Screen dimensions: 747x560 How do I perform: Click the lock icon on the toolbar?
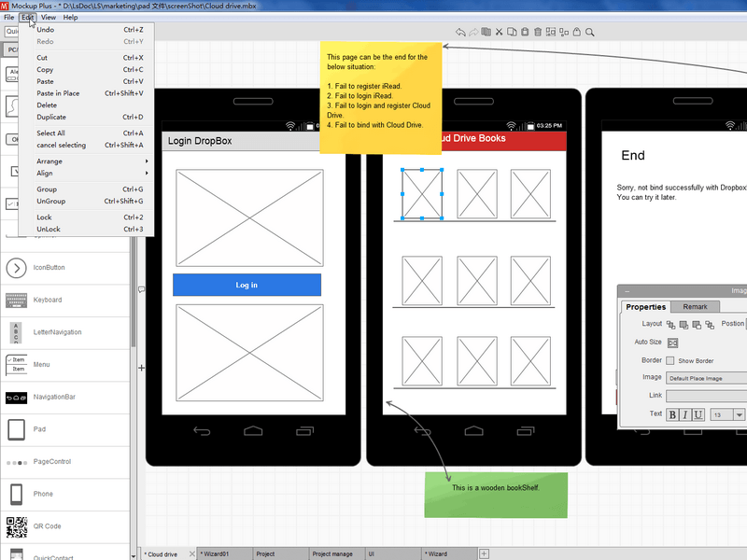point(577,32)
